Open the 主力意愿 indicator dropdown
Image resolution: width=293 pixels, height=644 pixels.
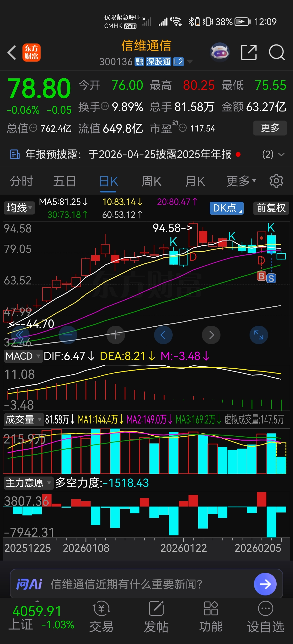click(29, 483)
